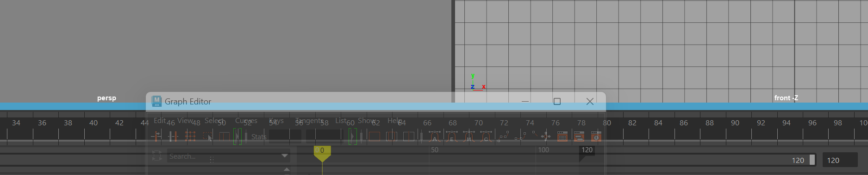This screenshot has height=175, width=868.
Task: Apply Auto tangents to the curve
Action: 435,136
